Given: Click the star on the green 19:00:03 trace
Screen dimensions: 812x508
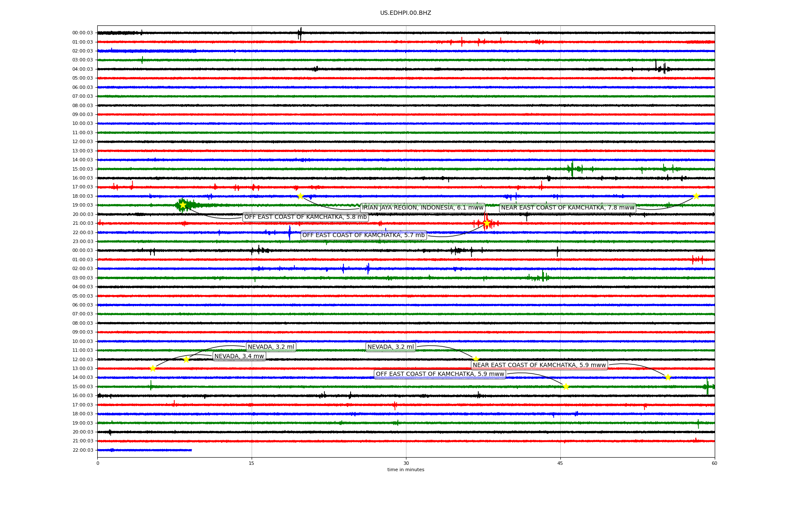Looking at the screenshot, I should pos(183,205).
